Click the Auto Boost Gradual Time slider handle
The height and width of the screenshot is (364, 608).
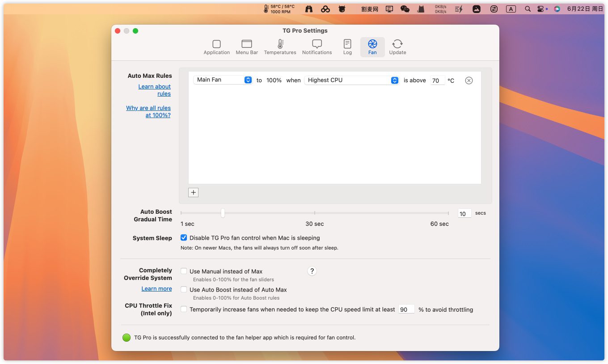pos(223,213)
